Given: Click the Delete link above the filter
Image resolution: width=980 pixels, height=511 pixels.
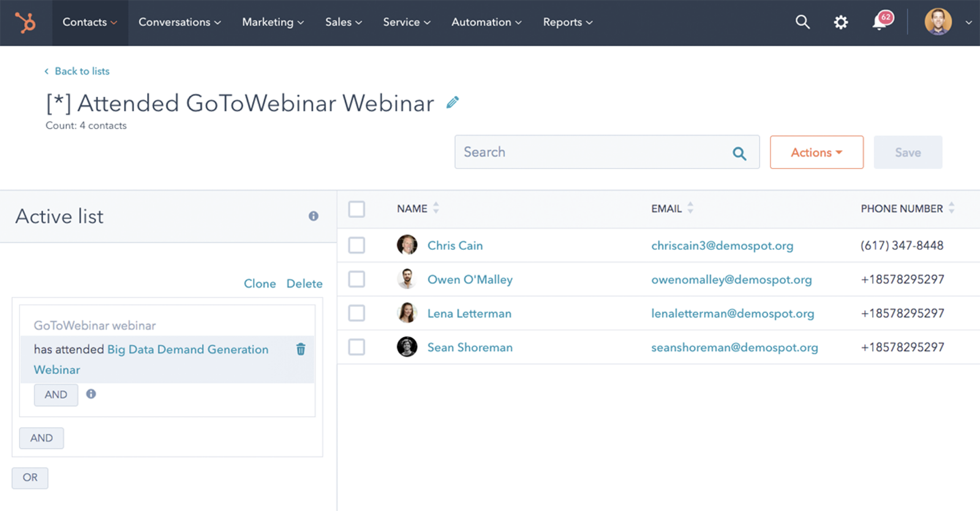Looking at the screenshot, I should 304,284.
